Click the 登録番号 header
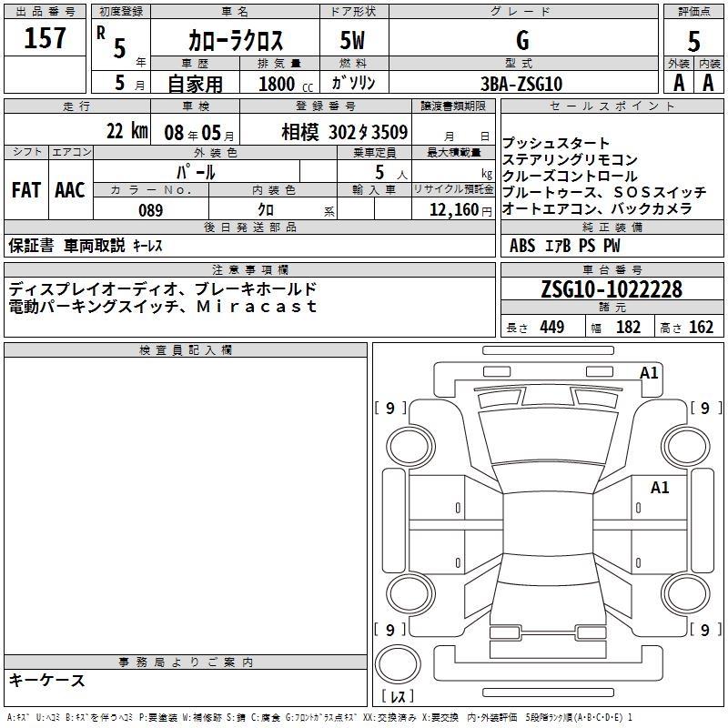Viewport: 728px width, 728px height. [326, 106]
